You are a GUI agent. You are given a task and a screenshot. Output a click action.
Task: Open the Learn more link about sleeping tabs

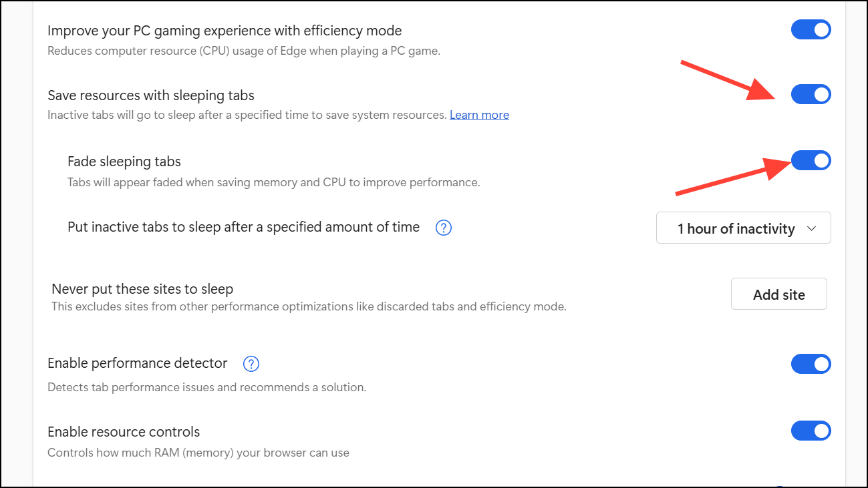pos(479,115)
